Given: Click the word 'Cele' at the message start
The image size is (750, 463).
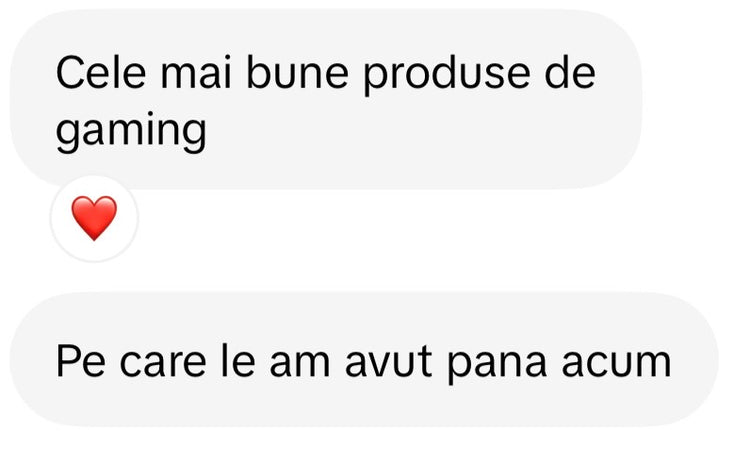Looking at the screenshot, I should 101,72.
